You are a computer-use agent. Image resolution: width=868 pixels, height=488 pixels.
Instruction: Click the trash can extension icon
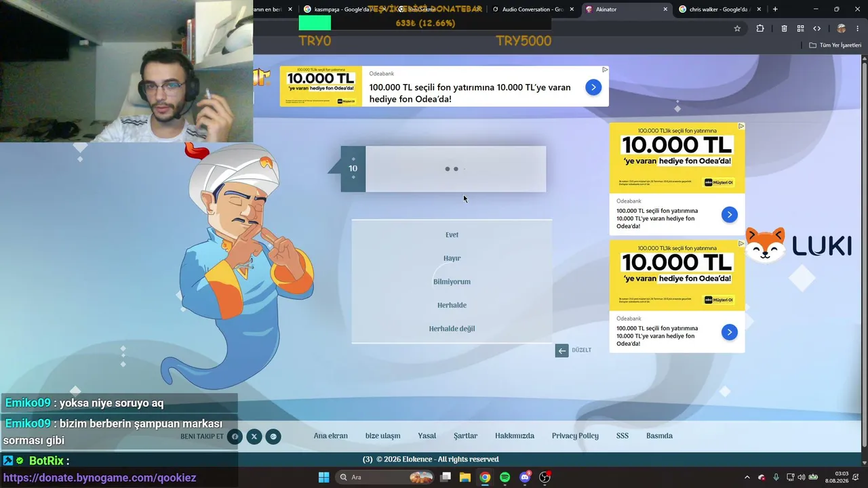tap(784, 28)
